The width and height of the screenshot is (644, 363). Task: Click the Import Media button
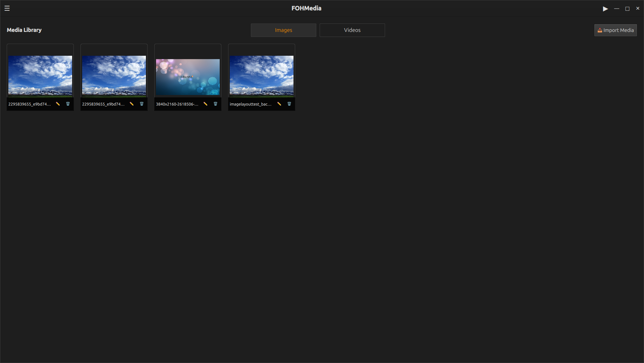[615, 30]
